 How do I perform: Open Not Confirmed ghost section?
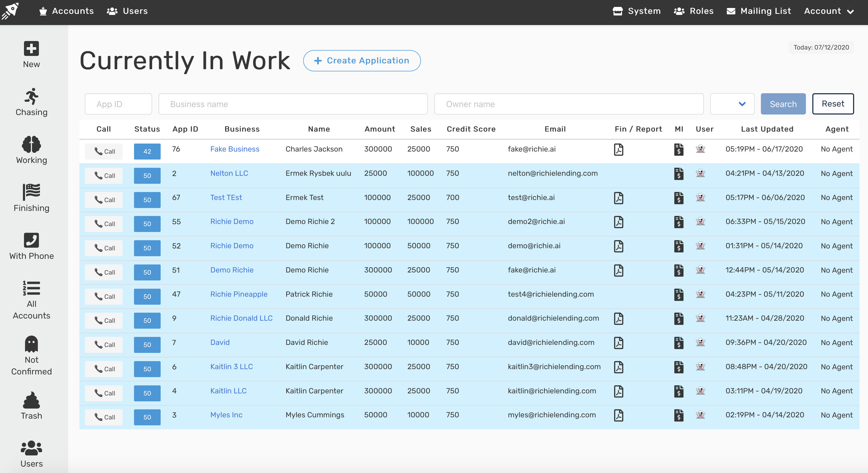pos(31,356)
